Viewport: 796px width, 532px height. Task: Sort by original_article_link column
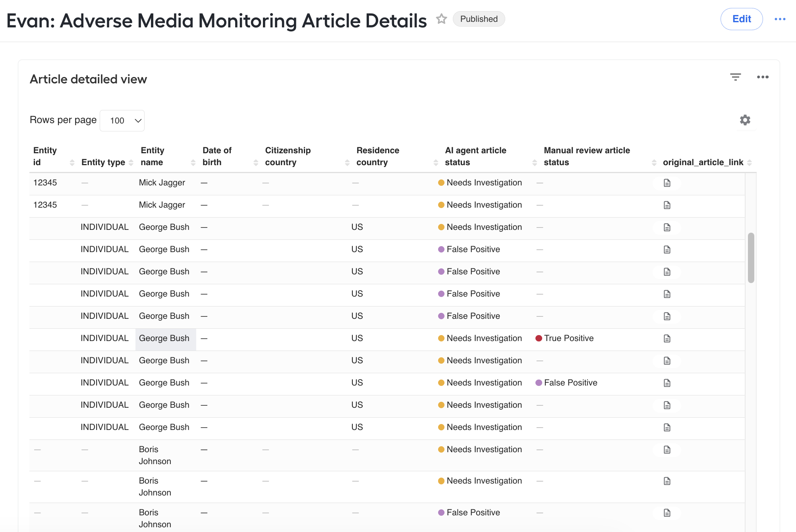tap(750, 162)
